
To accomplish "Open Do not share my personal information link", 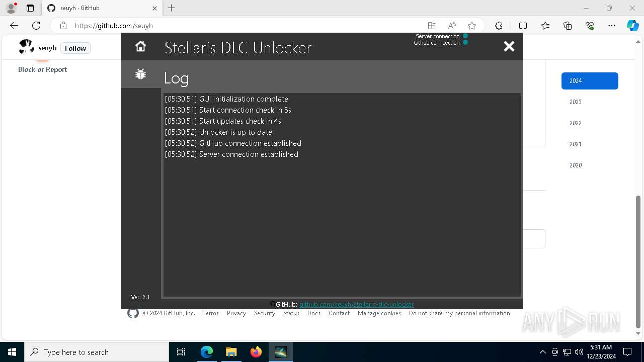I will coord(459,313).
